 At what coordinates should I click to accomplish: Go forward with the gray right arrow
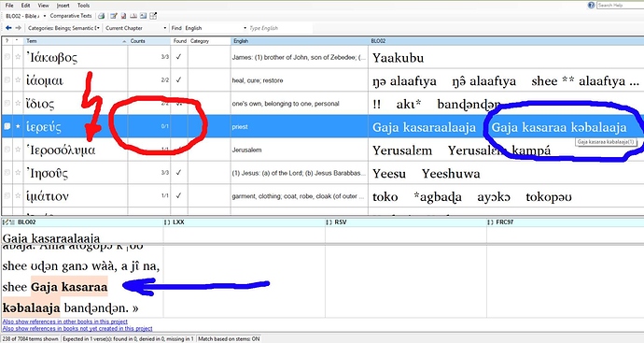pos(18,28)
